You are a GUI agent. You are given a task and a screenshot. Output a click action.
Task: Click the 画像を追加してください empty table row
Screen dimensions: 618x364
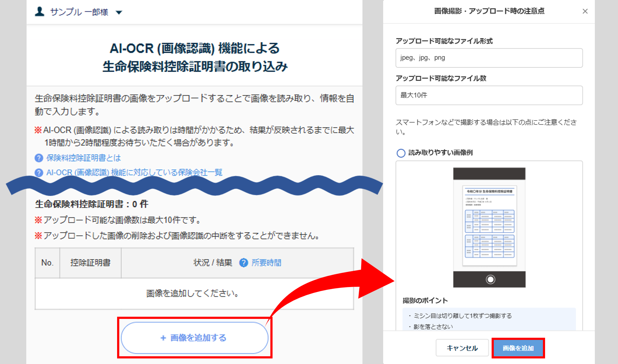click(x=194, y=293)
